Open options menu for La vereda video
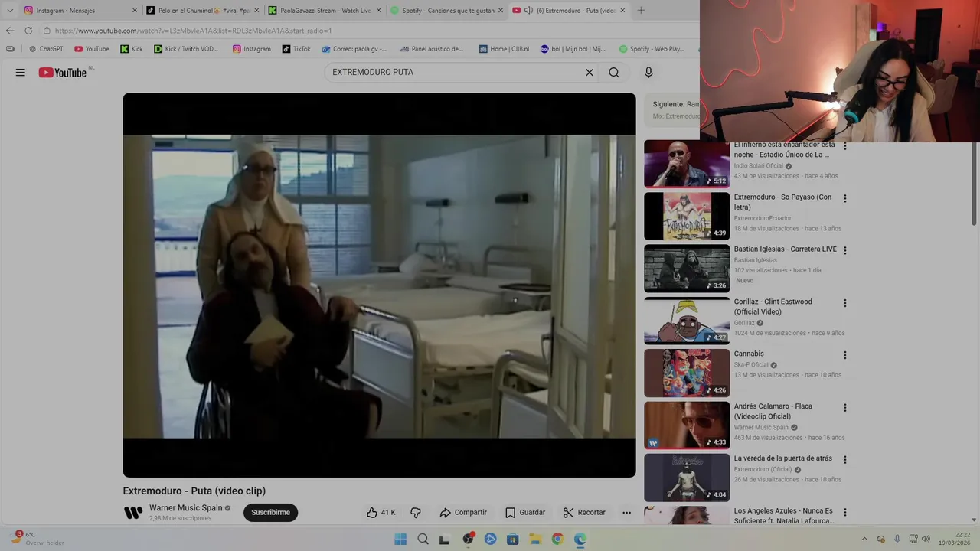 845,460
